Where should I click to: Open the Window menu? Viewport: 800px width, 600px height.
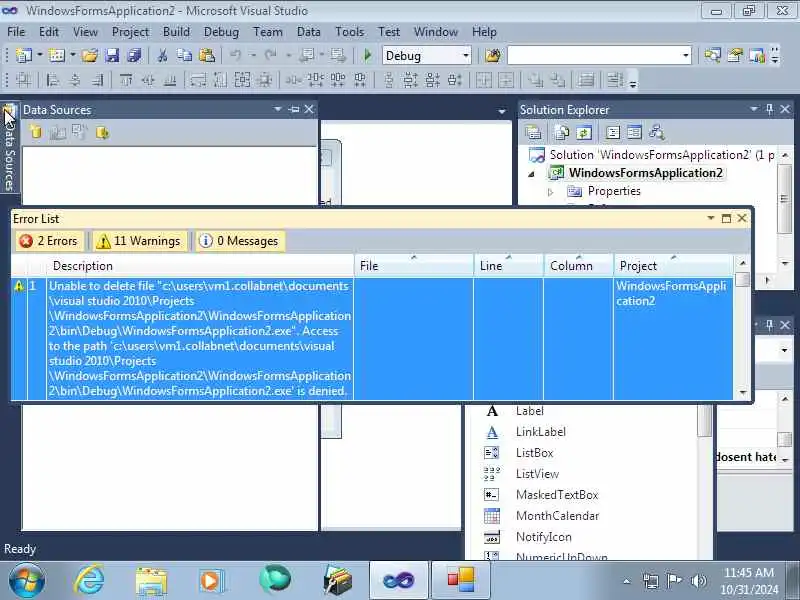pos(436,32)
